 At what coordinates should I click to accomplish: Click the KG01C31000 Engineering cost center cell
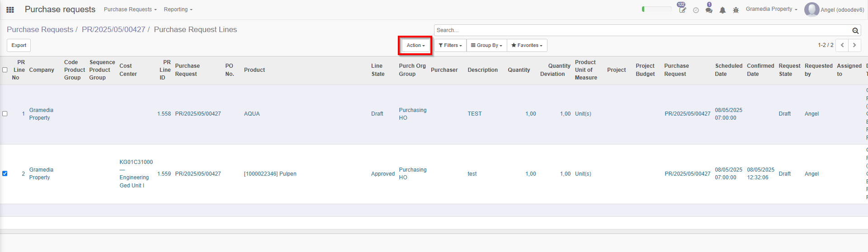pos(136,174)
